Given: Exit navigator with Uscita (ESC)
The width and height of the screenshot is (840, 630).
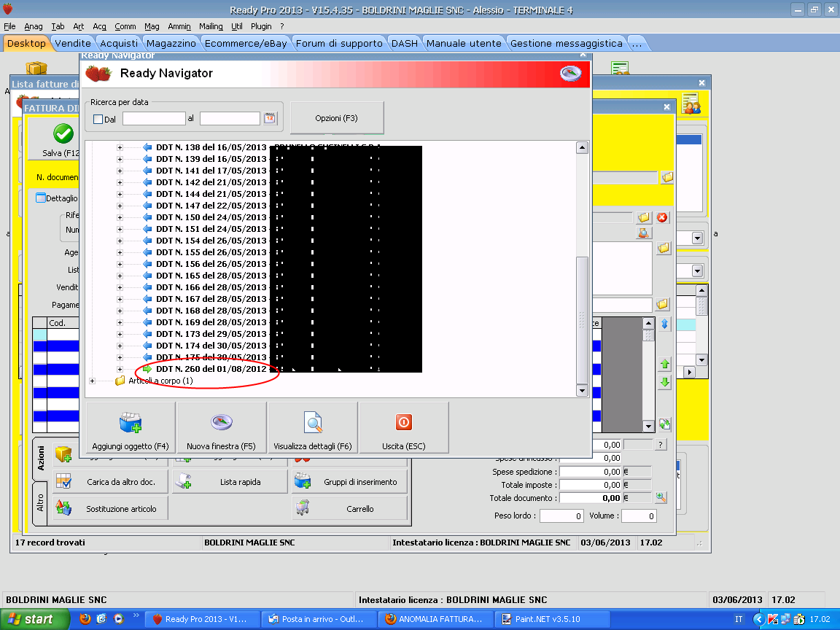Looking at the screenshot, I should (403, 428).
